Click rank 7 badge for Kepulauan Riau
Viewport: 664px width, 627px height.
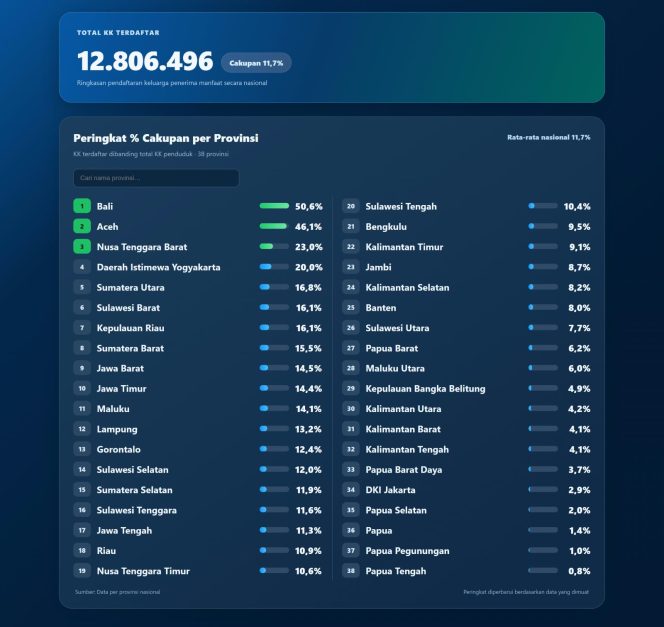click(82, 328)
